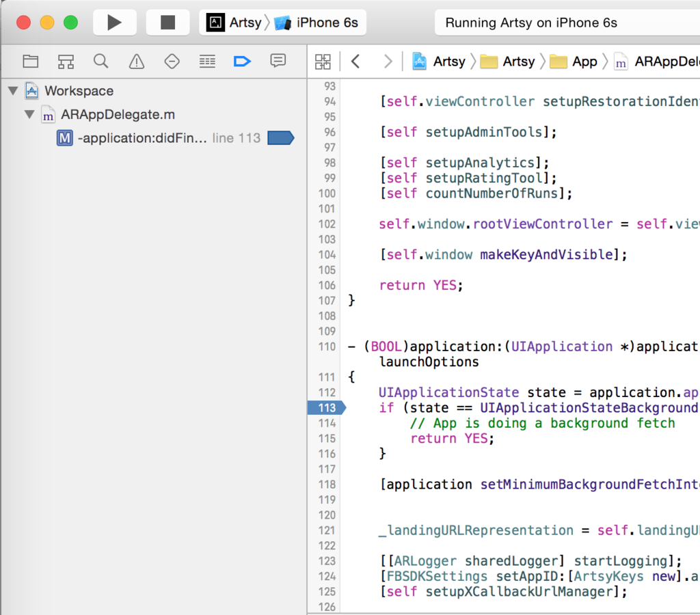Open the Artsy scheme selector
The image size is (700, 615).
pos(234,23)
